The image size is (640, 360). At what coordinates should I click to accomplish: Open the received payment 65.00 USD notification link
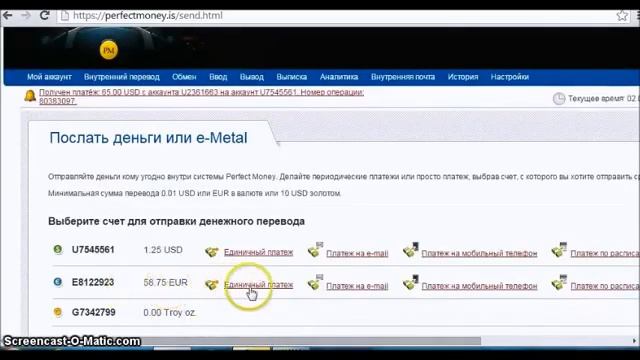tap(201, 96)
